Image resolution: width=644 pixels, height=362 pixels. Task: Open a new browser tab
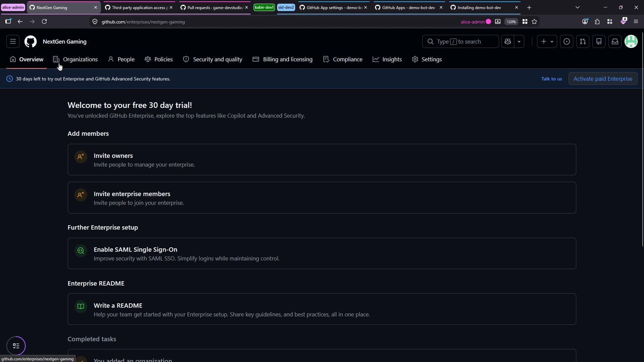529,7
